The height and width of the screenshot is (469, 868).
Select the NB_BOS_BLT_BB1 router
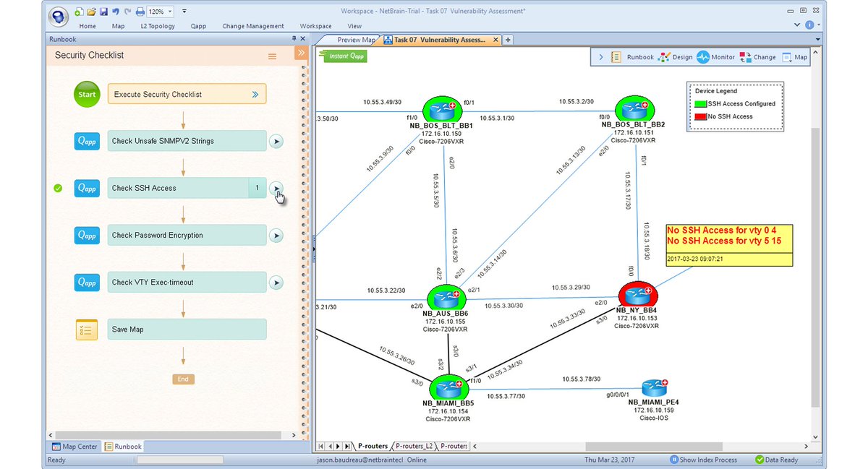[x=441, y=110]
